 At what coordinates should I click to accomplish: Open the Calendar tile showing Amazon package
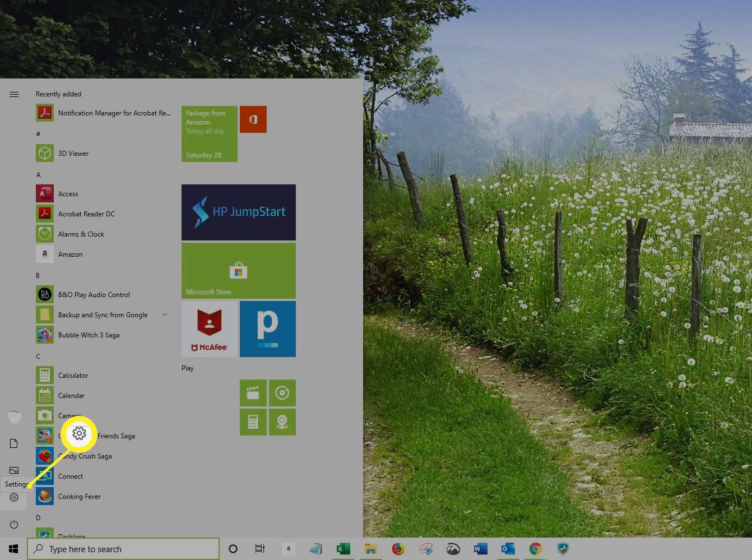[210, 134]
